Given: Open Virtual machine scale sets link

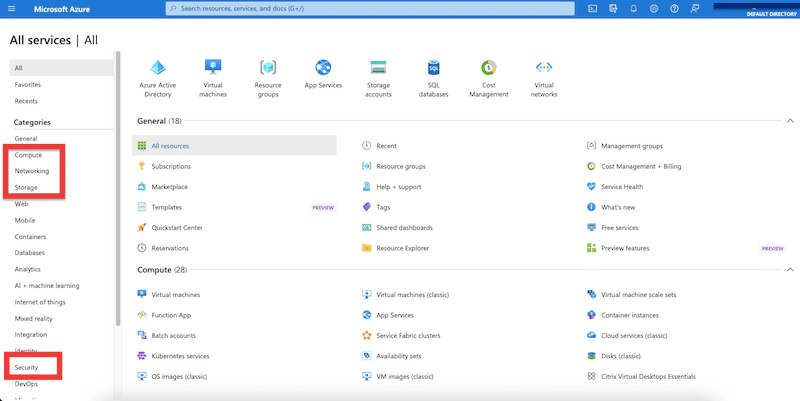Looking at the screenshot, I should click(639, 295).
